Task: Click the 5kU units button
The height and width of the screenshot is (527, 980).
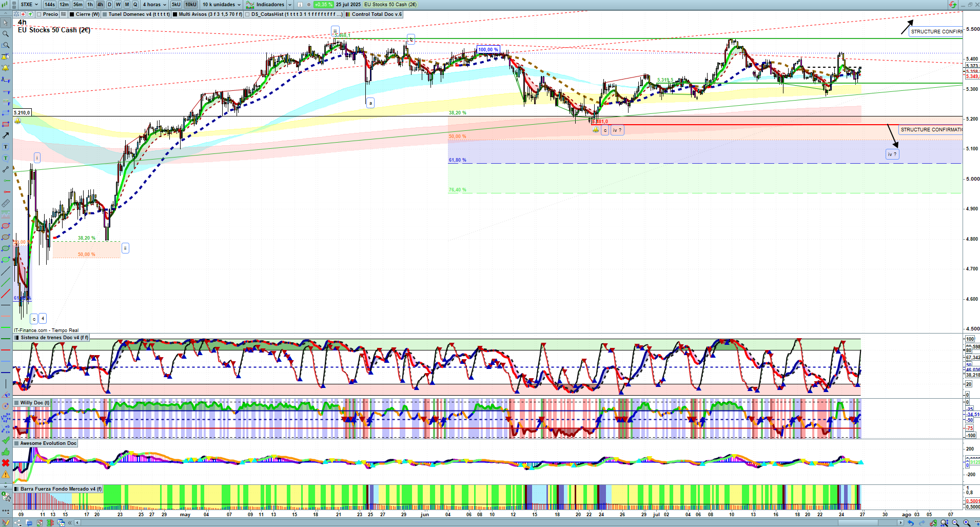Action: click(176, 5)
